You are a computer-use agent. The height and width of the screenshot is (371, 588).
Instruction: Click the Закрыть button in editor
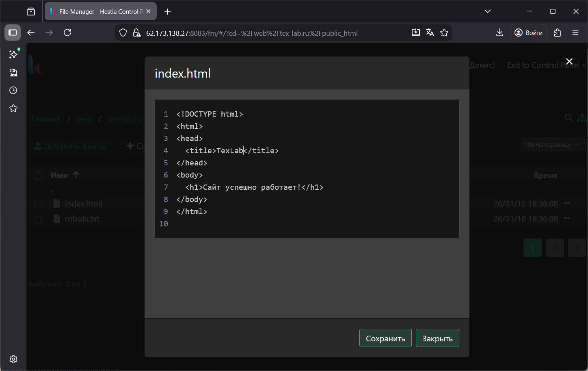coord(437,338)
